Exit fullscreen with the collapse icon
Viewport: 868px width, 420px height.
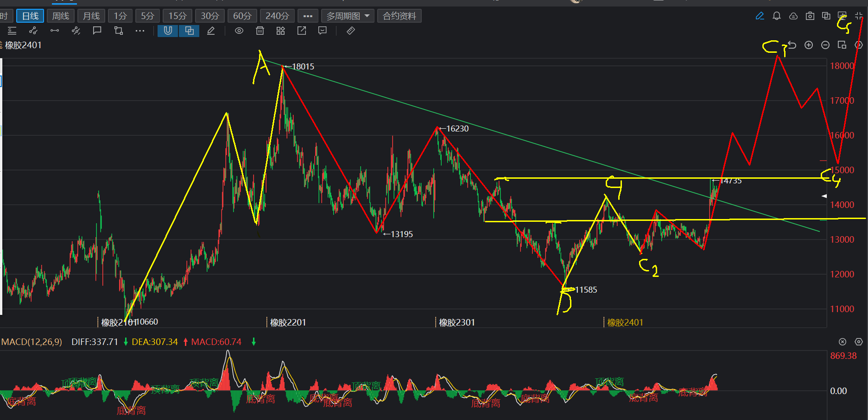859,16
